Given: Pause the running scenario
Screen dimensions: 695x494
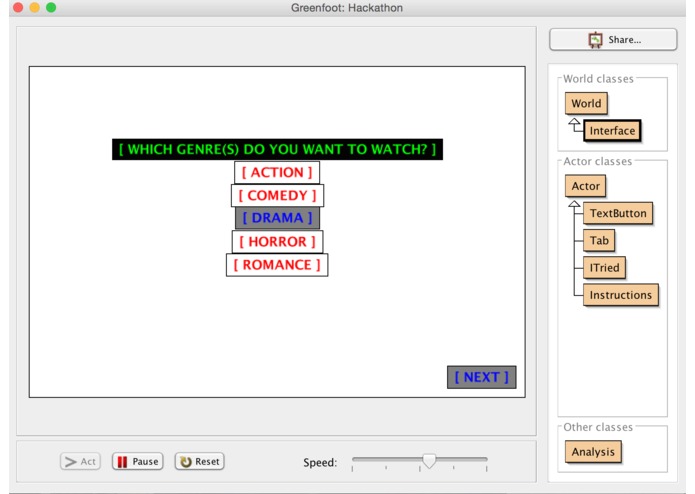Looking at the screenshot, I should 138,462.
